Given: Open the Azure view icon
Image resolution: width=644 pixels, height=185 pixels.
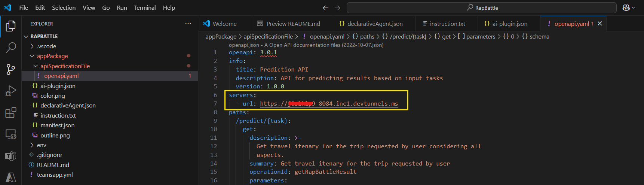Looking at the screenshot, I should [11, 177].
